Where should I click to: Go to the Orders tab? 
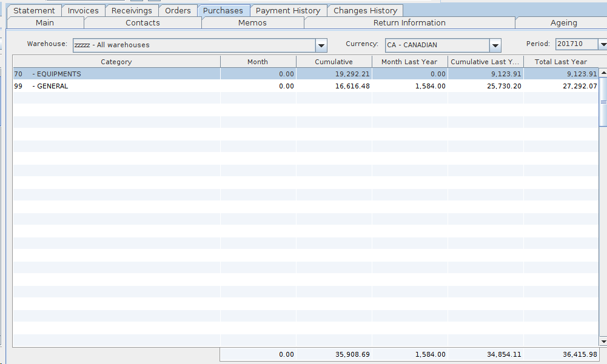178,10
